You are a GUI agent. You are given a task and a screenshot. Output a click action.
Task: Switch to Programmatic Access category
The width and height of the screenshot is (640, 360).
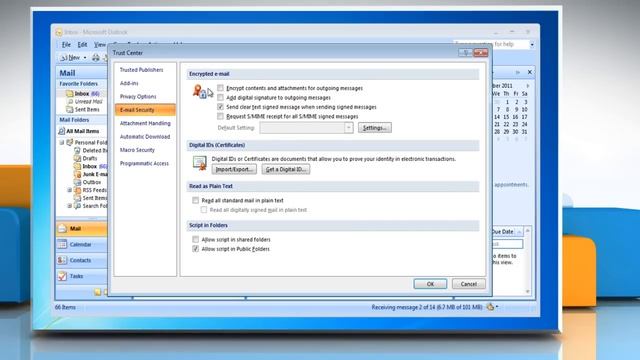(x=144, y=163)
